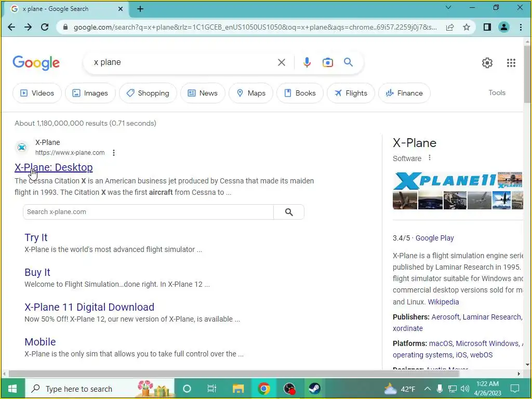Click the browser address bar URL
This screenshot has height=399, width=532.
click(x=255, y=27)
